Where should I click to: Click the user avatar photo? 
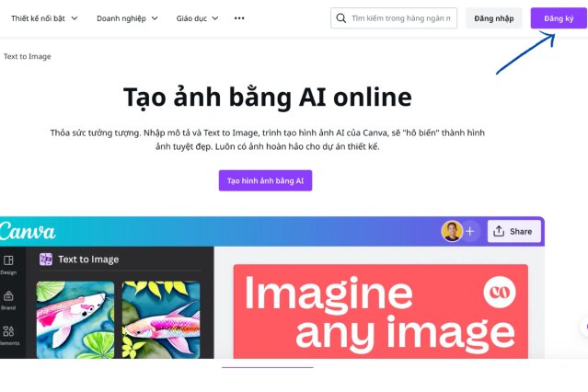click(452, 232)
